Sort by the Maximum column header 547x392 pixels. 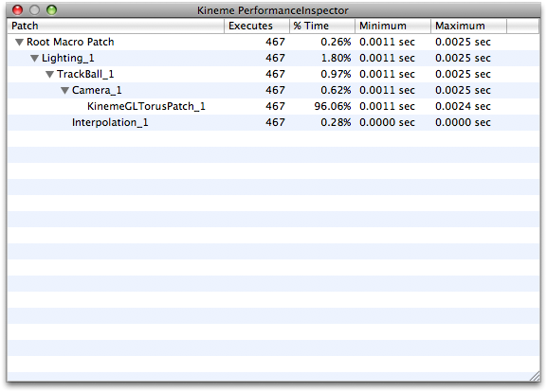click(x=469, y=26)
